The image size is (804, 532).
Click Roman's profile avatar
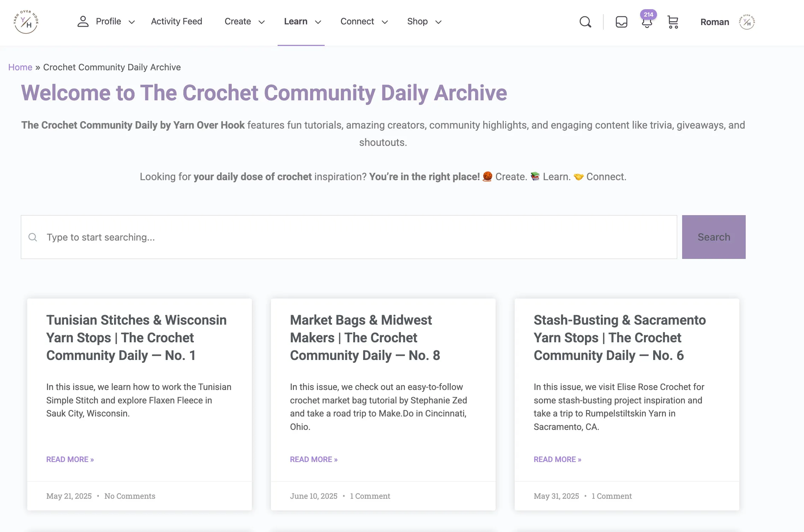pyautogui.click(x=747, y=22)
